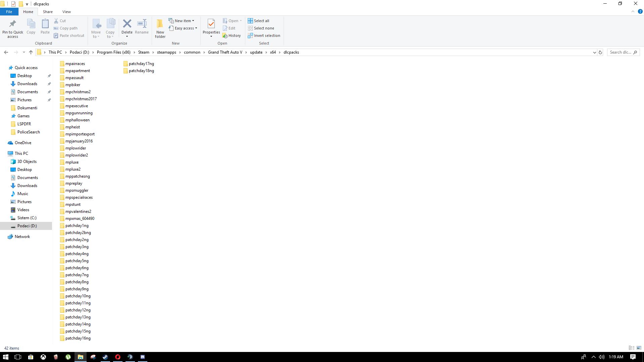Image resolution: width=644 pixels, height=362 pixels.
Task: Click Grand Theft Auto V in the address path
Action: [x=225, y=52]
